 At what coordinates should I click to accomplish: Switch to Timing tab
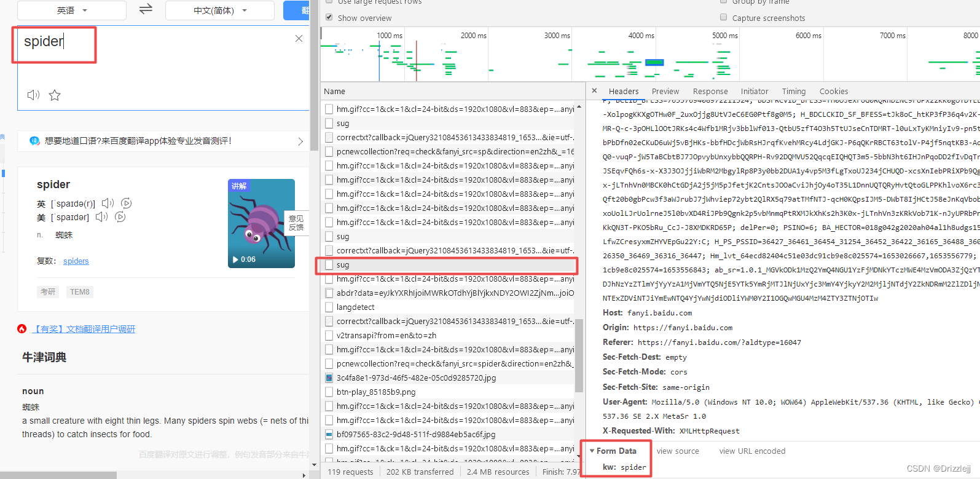pos(794,91)
